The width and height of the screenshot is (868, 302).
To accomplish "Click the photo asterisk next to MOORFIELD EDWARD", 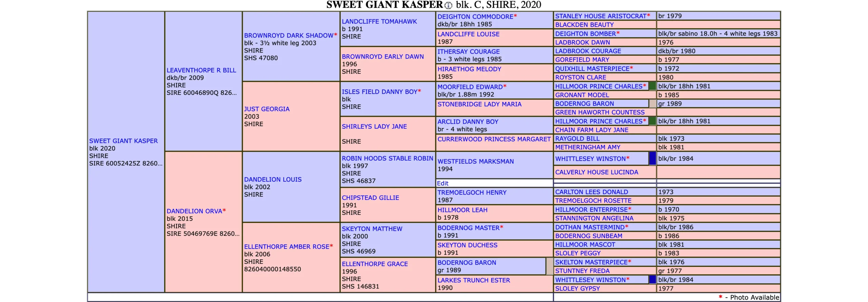I will (505, 86).
